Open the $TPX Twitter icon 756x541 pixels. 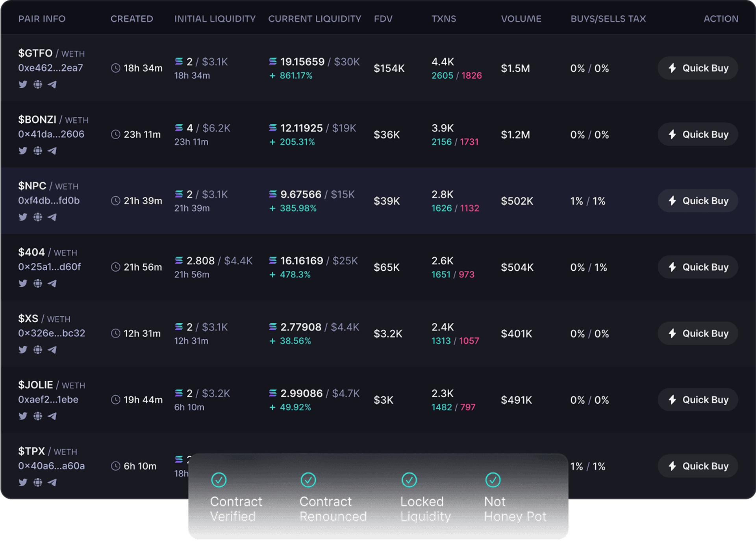click(23, 482)
